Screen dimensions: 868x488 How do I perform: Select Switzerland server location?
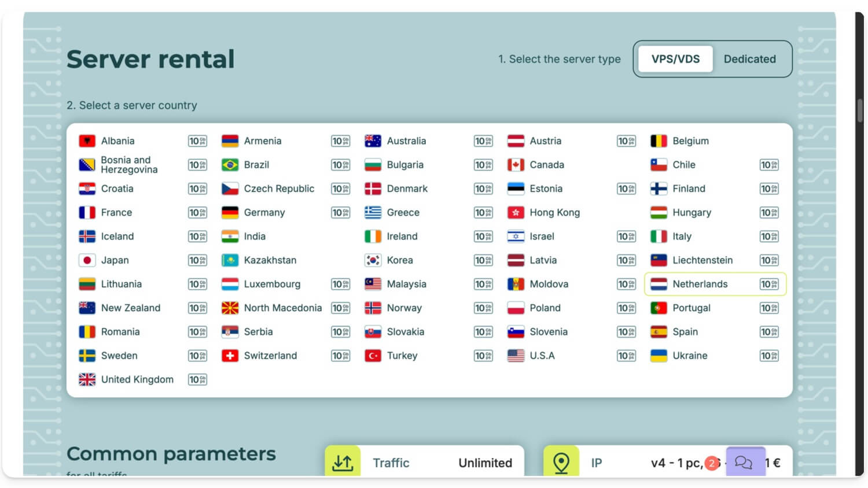point(270,356)
